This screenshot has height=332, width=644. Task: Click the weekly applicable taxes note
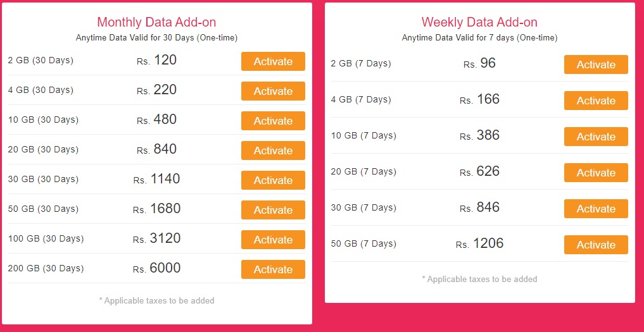(479, 279)
